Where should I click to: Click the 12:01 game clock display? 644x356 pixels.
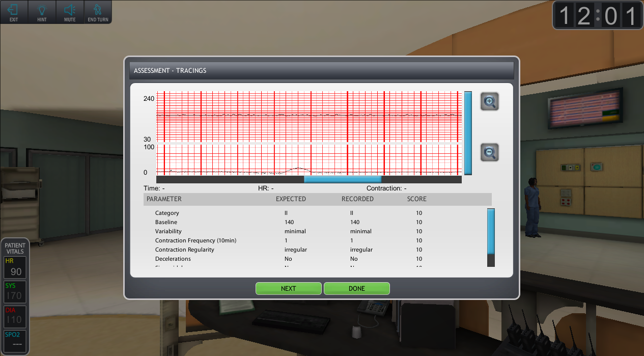pos(597,16)
